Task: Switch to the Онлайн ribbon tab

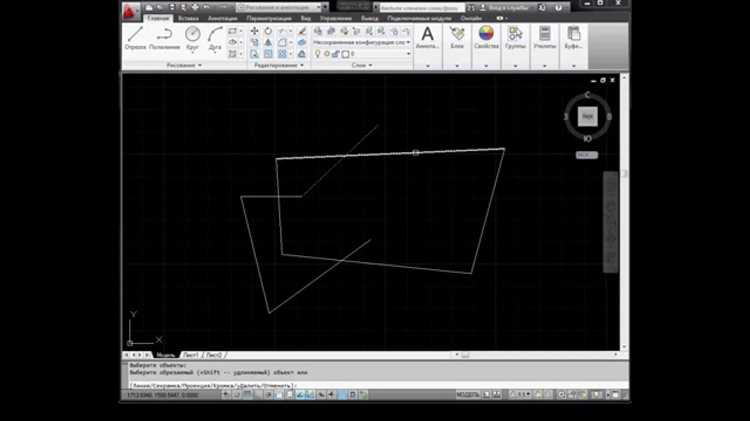Action: coord(471,18)
